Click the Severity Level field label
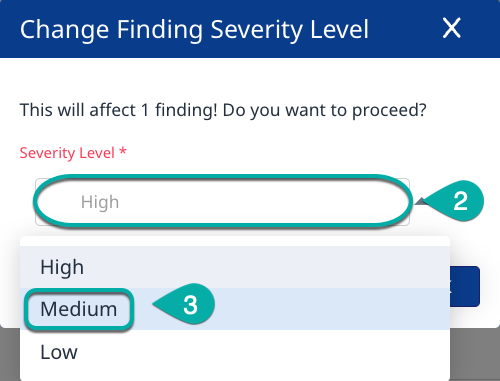 click(x=67, y=153)
